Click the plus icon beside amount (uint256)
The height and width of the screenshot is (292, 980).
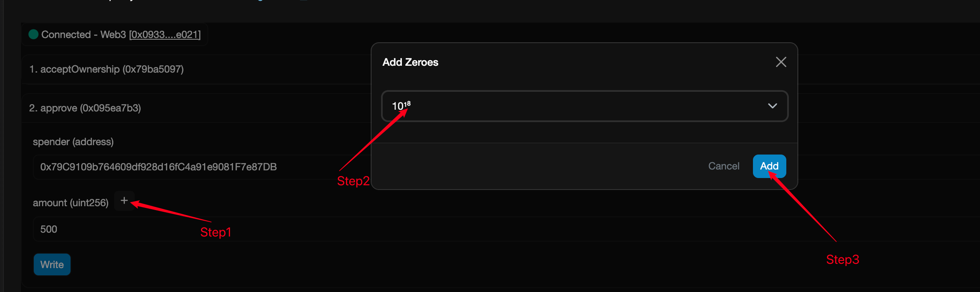pyautogui.click(x=124, y=201)
